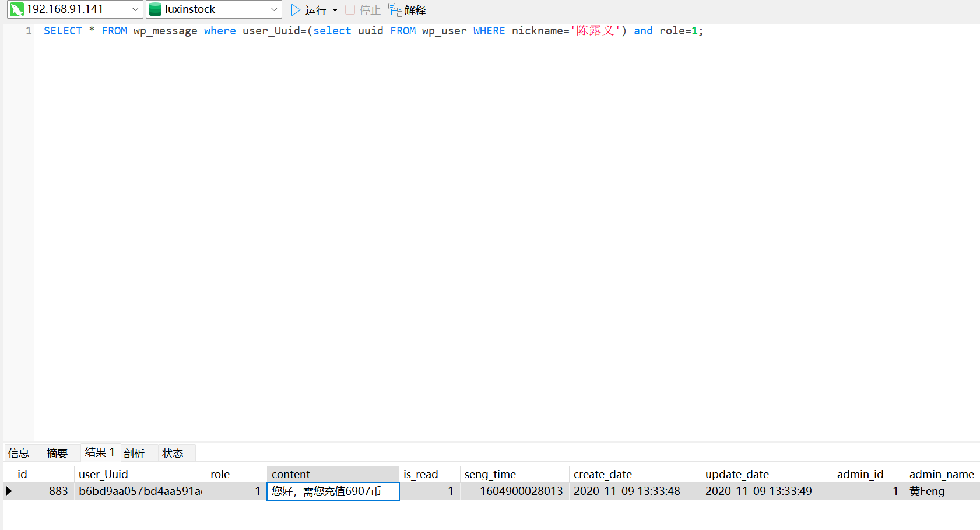Switch to the 摘要 tab
Viewport: 980px width, 530px height.
[57, 453]
